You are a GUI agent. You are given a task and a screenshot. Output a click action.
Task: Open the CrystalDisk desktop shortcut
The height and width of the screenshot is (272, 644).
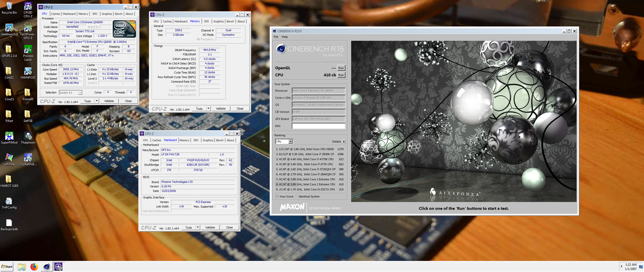coord(28,160)
